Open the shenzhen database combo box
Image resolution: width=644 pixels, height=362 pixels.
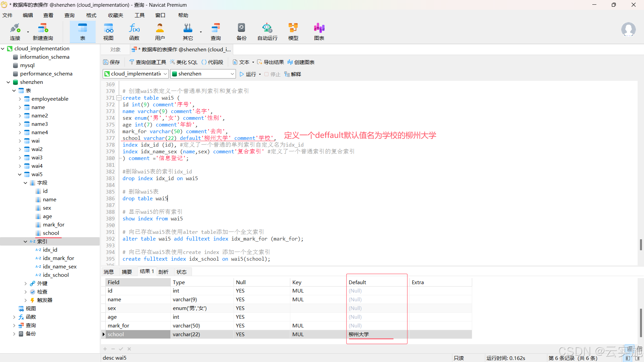tap(203, 74)
